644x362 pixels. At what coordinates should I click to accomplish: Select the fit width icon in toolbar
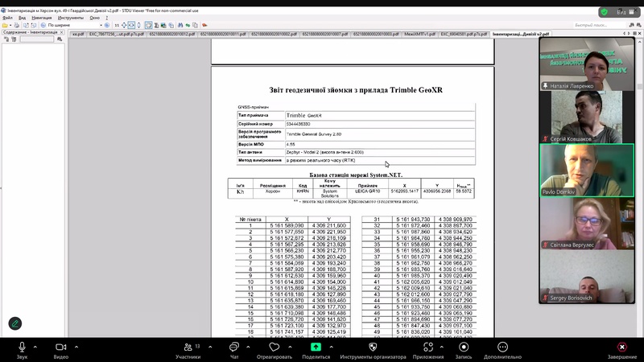131,25
